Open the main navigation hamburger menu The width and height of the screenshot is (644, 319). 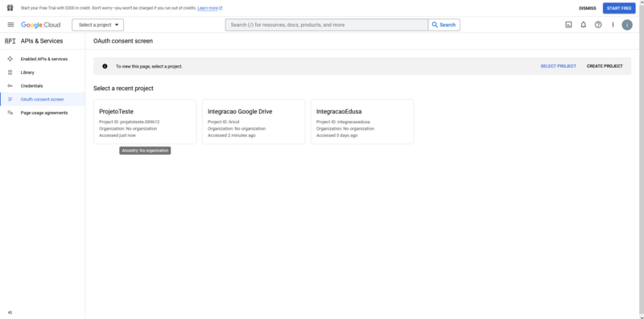pos(10,25)
